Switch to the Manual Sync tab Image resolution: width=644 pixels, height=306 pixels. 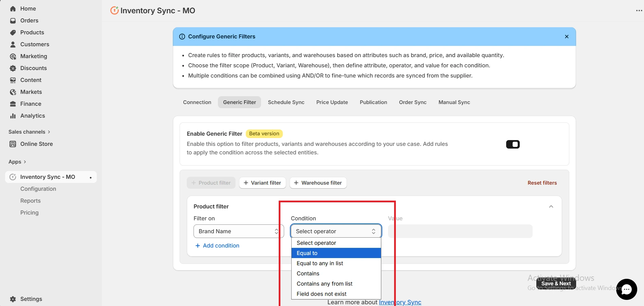point(454,102)
